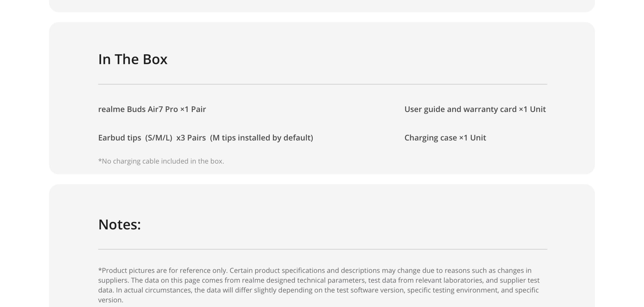Click the card above In The Box
This screenshot has height=307, width=644.
(322, 6)
